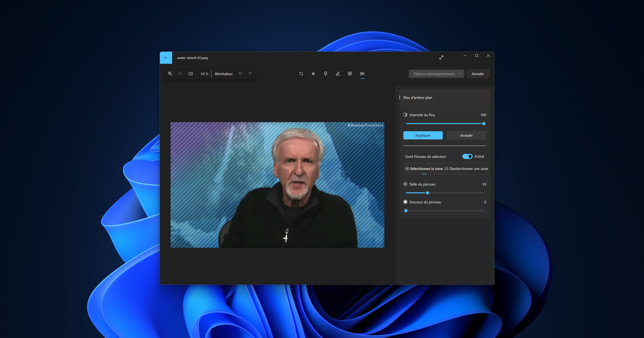The height and width of the screenshot is (338, 644).
Task: Select the Filter tool
Action: (325, 74)
